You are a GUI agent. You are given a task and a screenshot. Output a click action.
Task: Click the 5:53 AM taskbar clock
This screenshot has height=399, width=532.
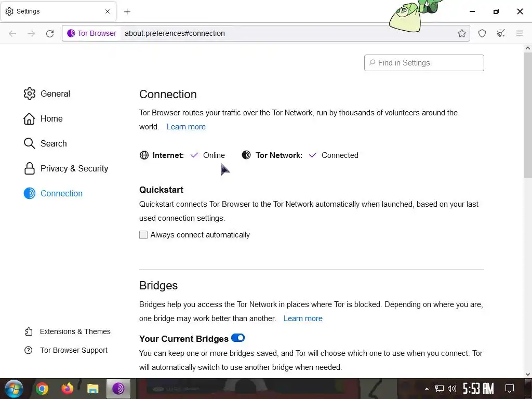(x=478, y=389)
